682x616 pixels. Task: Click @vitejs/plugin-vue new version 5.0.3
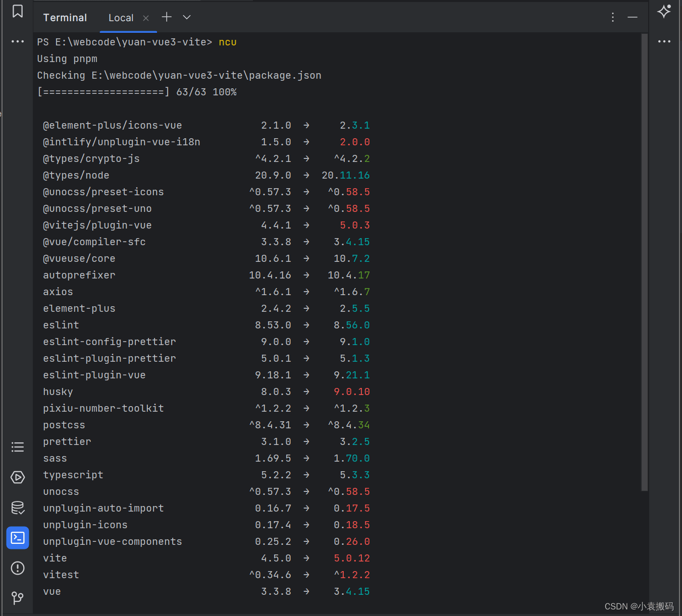tap(355, 225)
